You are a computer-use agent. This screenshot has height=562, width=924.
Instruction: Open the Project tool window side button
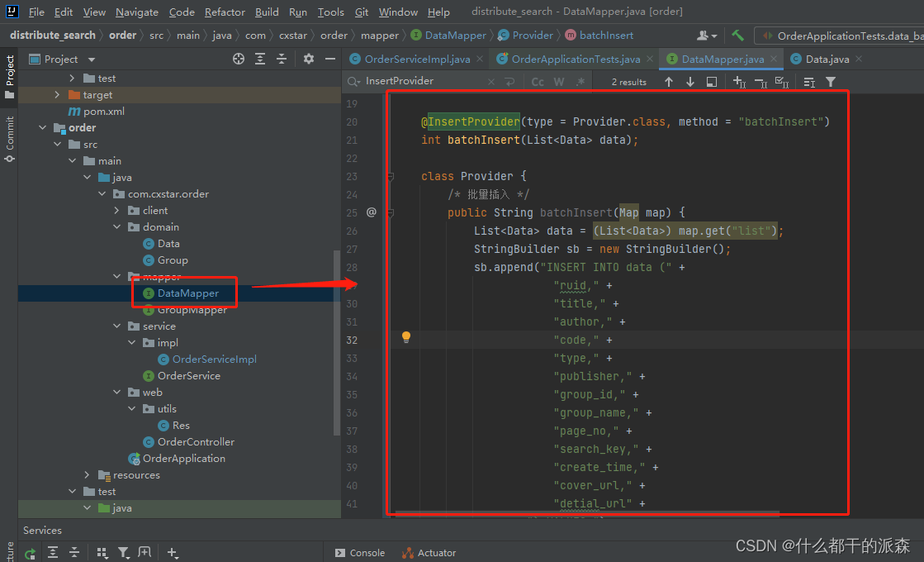tap(9, 78)
